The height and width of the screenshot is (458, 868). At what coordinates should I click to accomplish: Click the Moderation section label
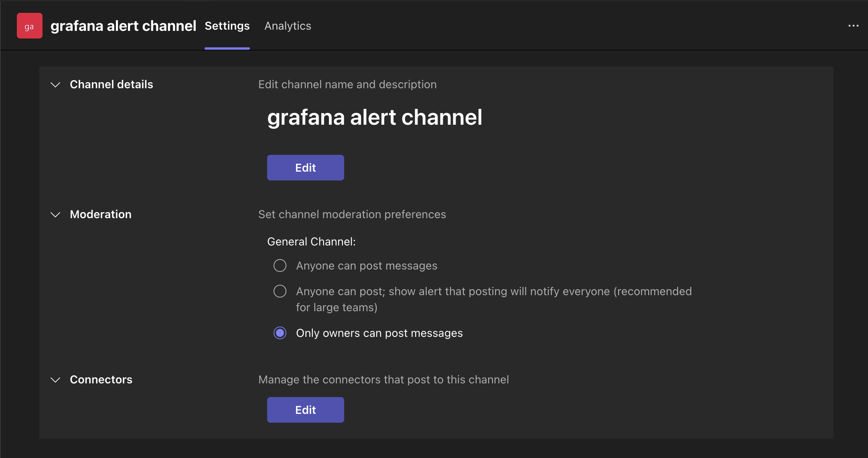pos(100,214)
